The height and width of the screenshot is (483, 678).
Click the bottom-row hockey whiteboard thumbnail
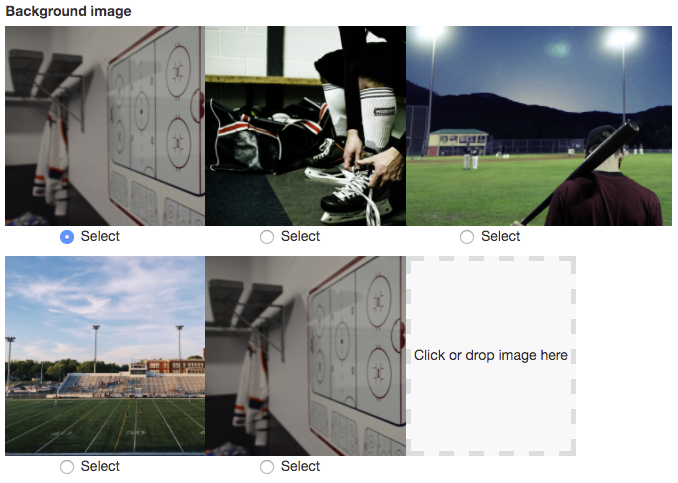[x=305, y=356]
